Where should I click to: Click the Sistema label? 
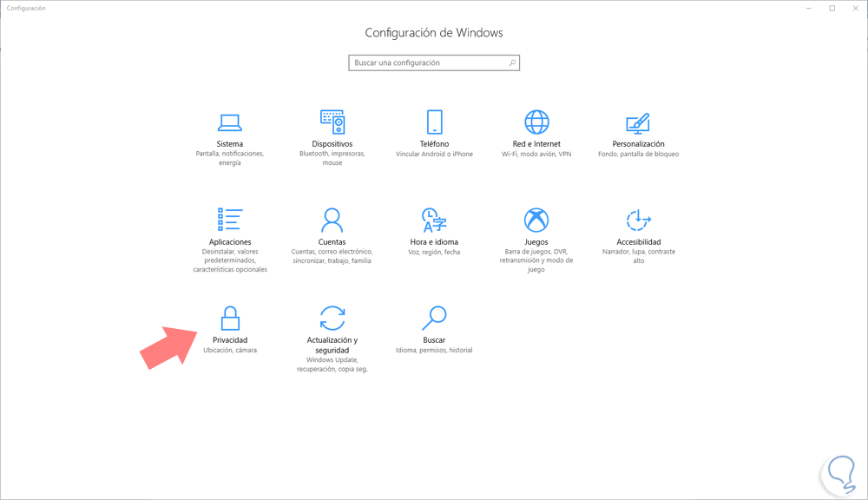click(x=230, y=144)
